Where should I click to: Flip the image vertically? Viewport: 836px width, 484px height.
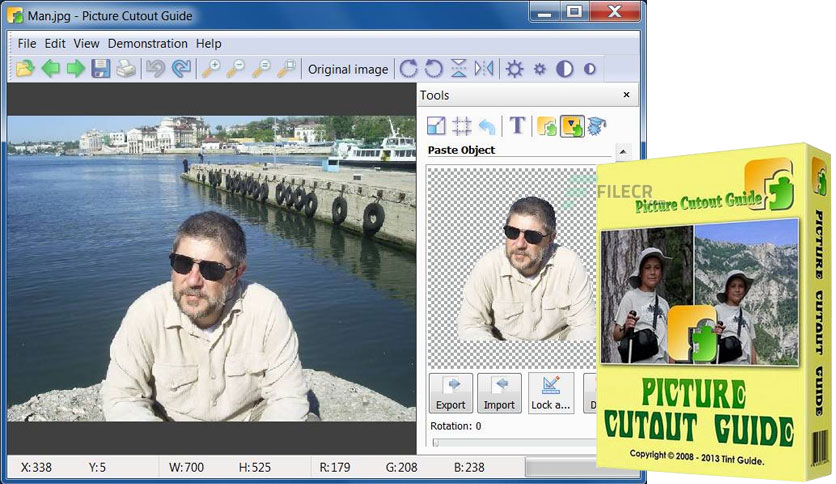(459, 69)
